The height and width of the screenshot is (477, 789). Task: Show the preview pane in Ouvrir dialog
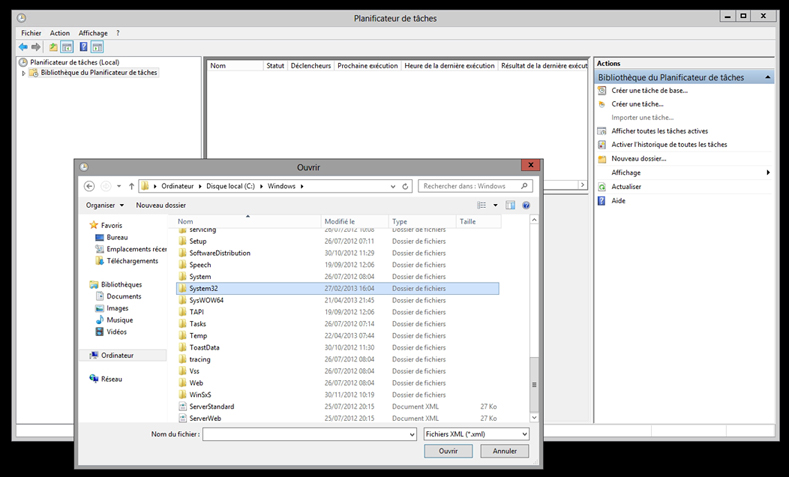(510, 205)
